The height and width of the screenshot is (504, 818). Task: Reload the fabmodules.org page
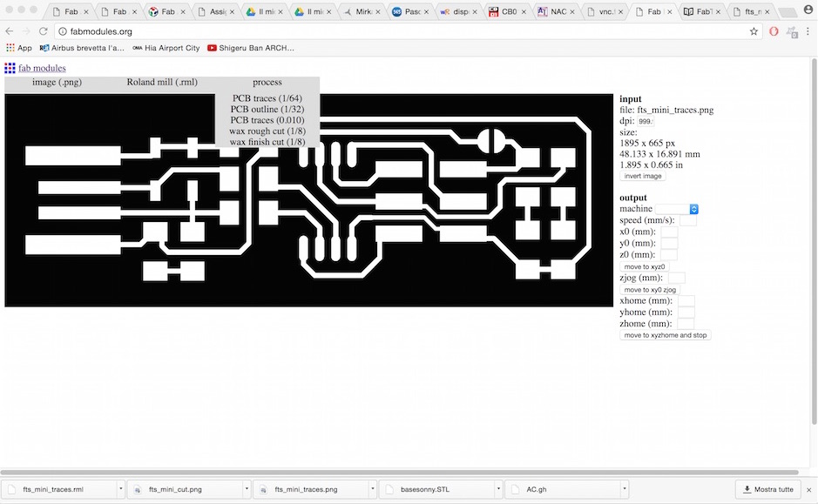click(x=44, y=31)
